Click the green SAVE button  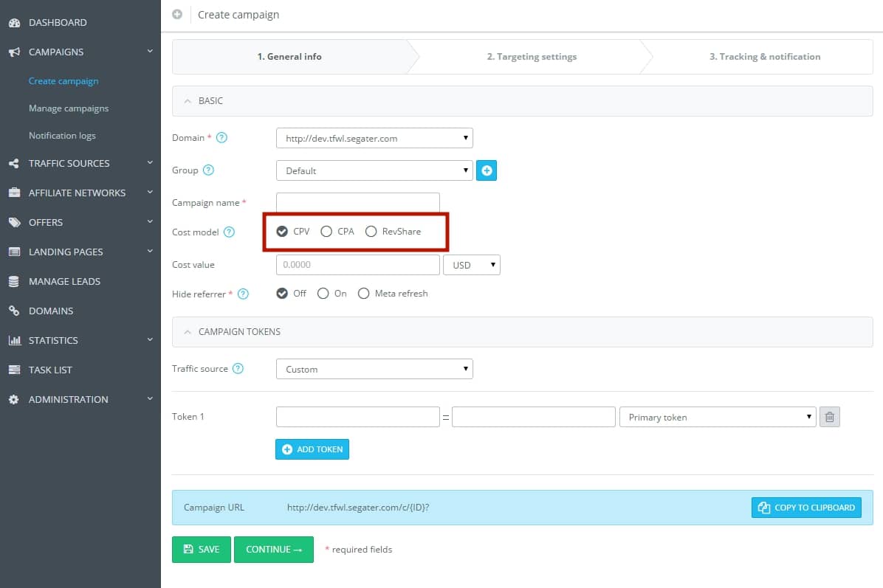[201, 549]
